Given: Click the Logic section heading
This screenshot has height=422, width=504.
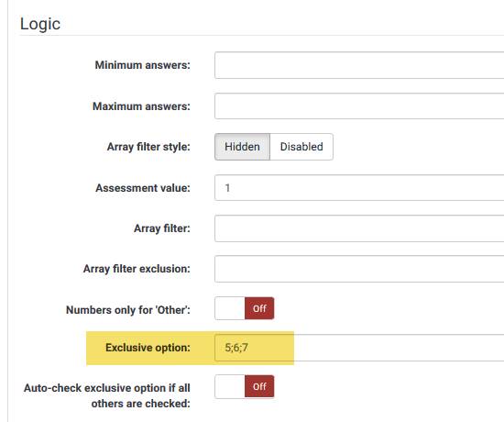Looking at the screenshot, I should (x=40, y=24).
